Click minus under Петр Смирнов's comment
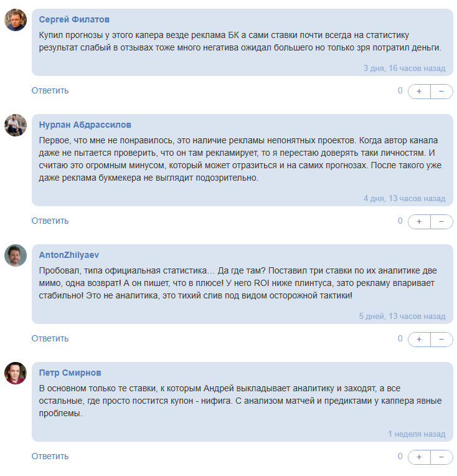457x476 pixels. click(441, 457)
